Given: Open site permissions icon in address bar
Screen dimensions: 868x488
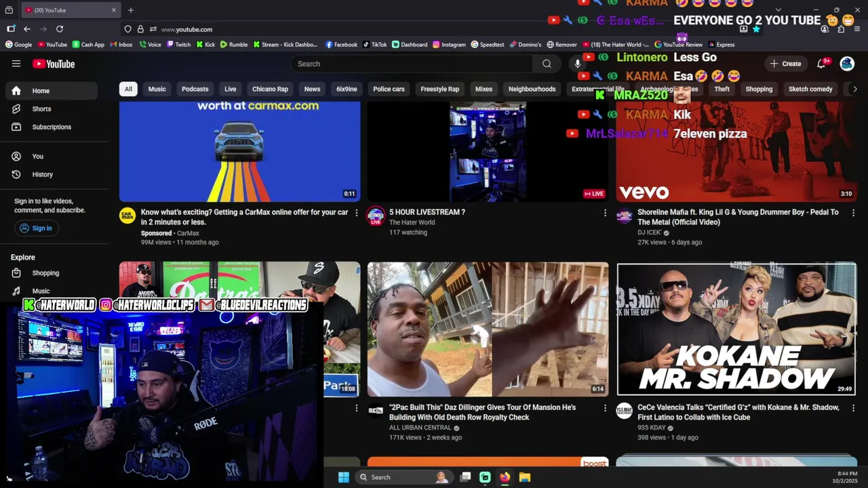Looking at the screenshot, I should pos(153,29).
